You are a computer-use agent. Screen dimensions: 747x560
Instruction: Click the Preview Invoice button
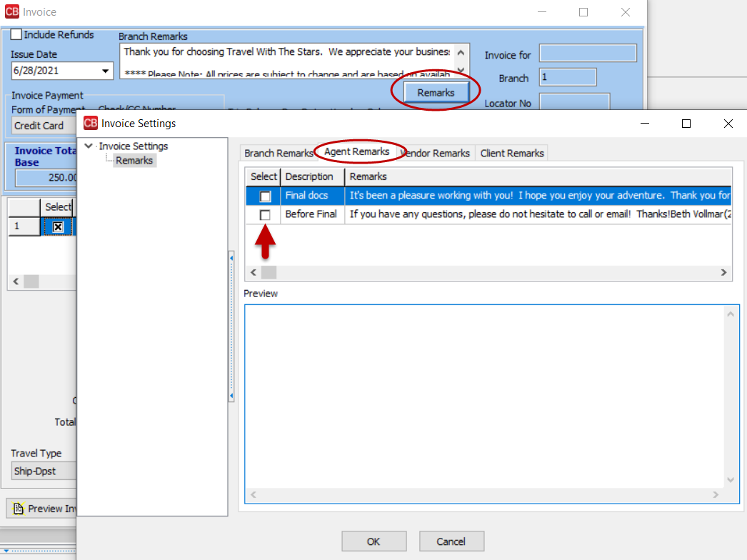coord(42,509)
